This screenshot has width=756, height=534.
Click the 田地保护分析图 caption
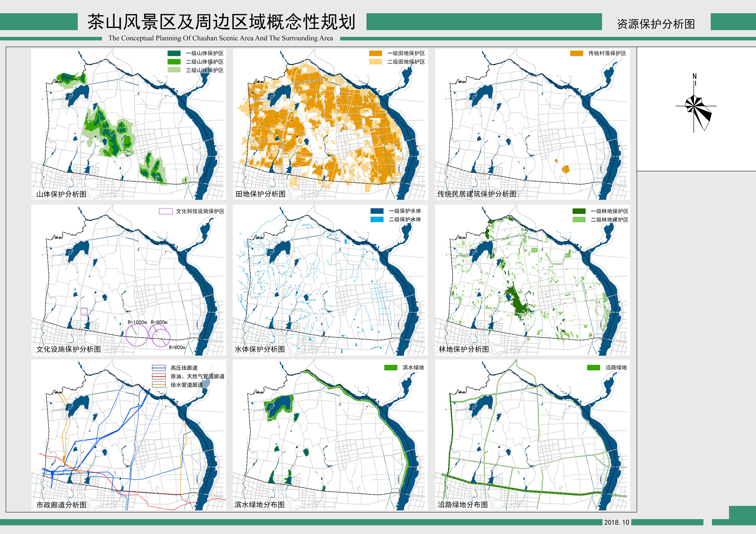click(260, 194)
